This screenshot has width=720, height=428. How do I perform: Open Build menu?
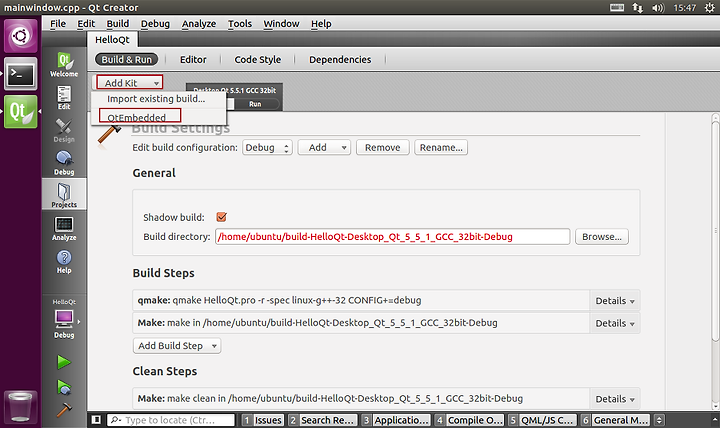click(x=118, y=23)
